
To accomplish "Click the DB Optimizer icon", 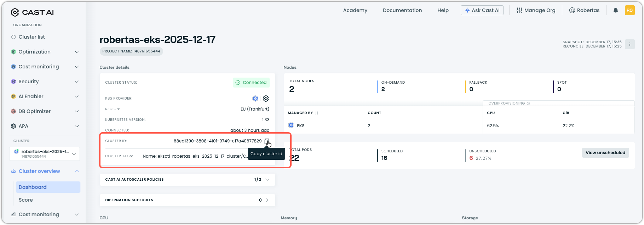I will [x=13, y=111].
